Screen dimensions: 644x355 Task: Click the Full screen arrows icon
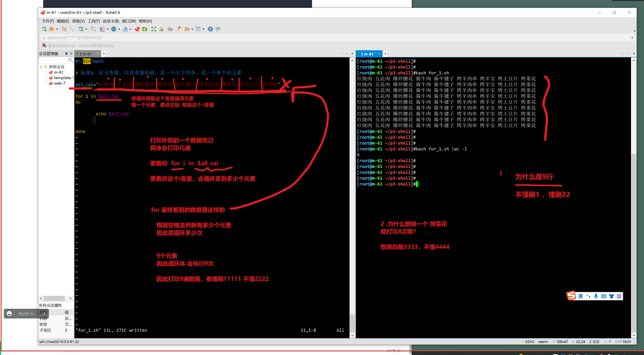[154, 29]
